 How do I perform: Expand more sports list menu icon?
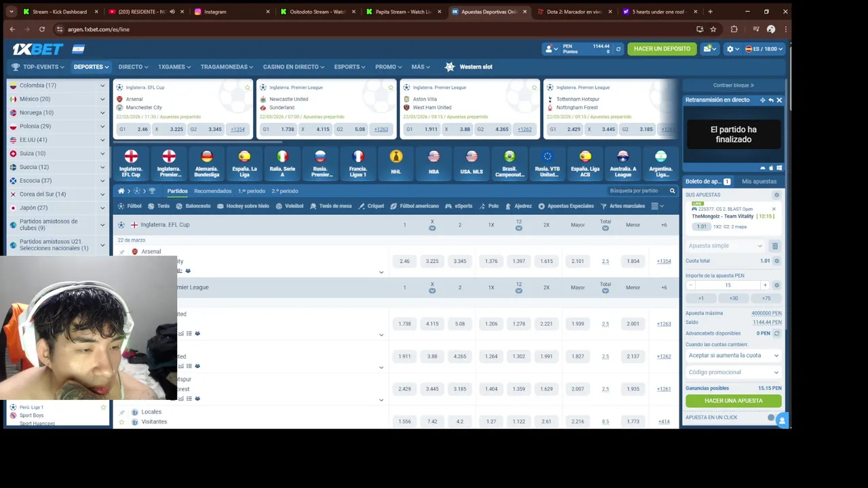pos(656,206)
